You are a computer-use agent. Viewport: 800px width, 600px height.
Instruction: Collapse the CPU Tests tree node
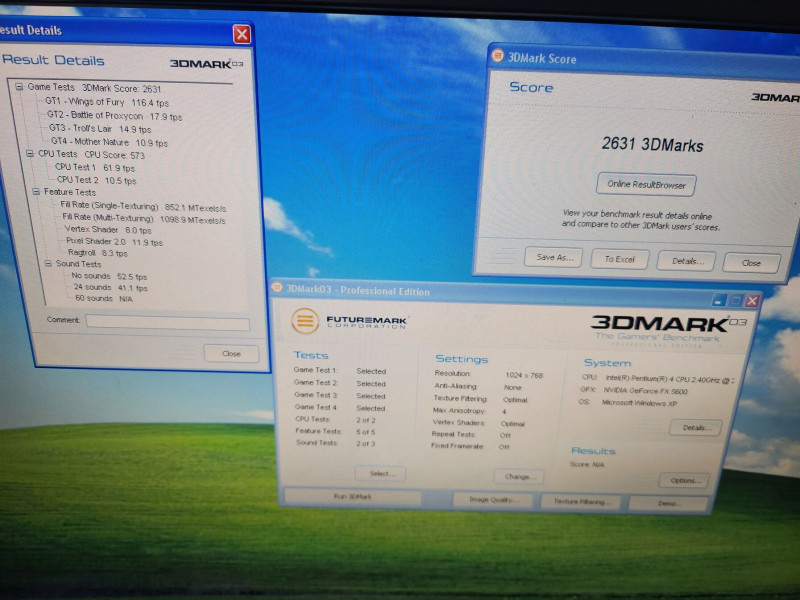click(x=30, y=153)
